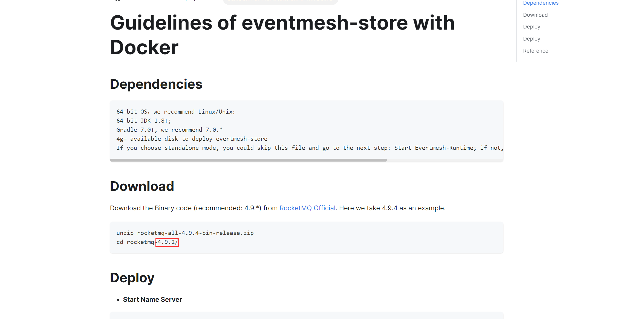This screenshot has height=319, width=644.
Task: Click the Download section heading
Action: tap(142, 186)
